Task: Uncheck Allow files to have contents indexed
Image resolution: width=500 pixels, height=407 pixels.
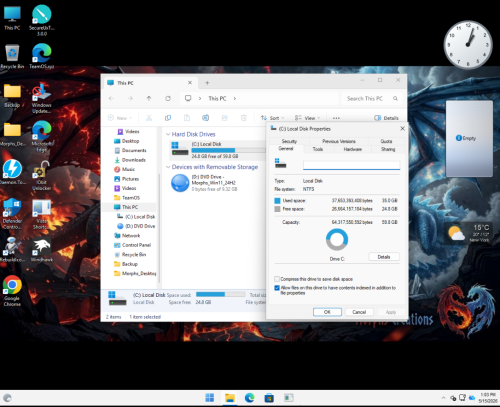Action: pos(277,288)
